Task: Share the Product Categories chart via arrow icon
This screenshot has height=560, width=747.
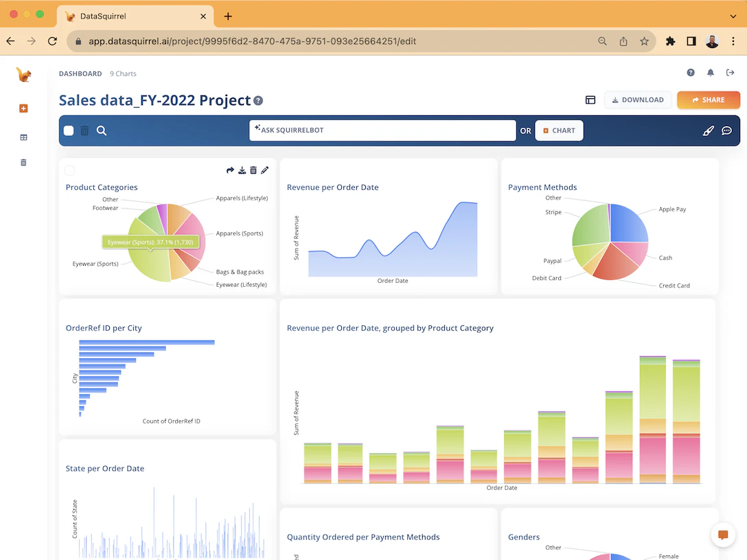Action: click(230, 170)
